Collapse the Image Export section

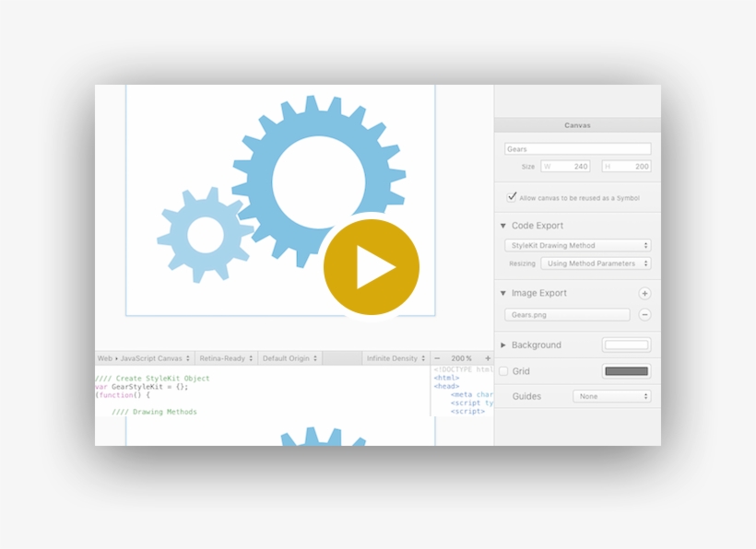(x=502, y=293)
